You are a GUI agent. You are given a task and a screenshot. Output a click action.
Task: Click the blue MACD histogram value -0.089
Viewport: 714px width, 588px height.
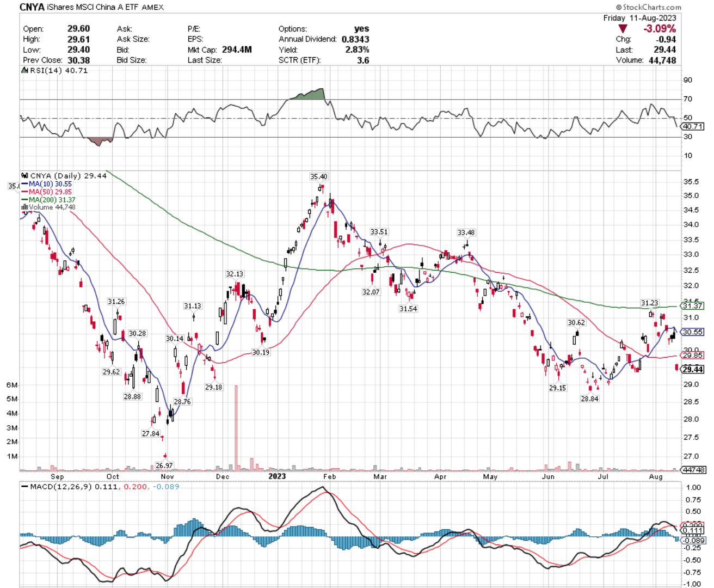(x=166, y=486)
